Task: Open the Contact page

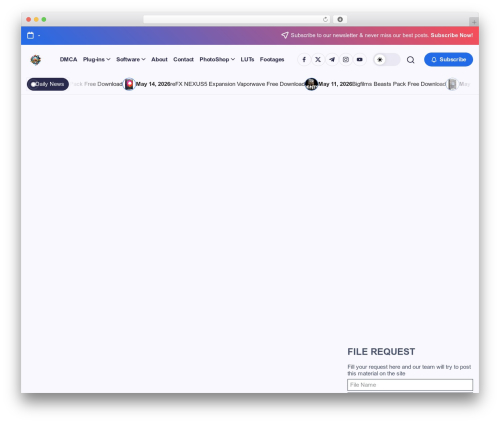Action: (x=183, y=59)
